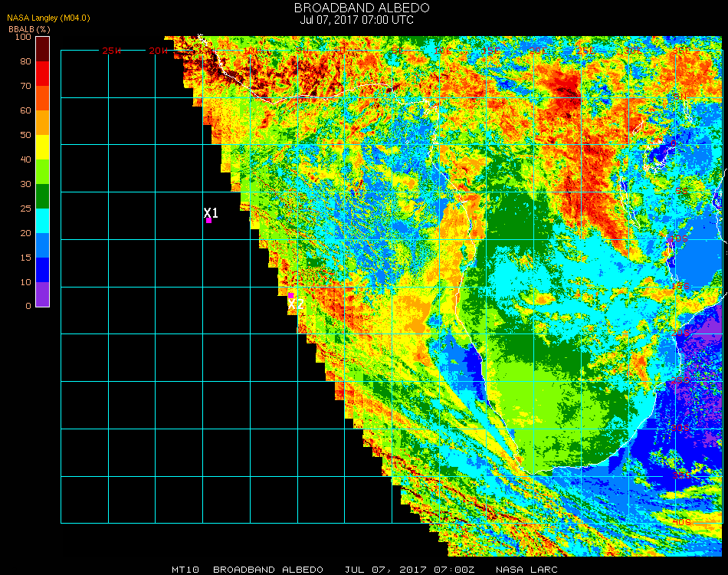
Task: Click the legend value '60'
Action: pos(25,110)
